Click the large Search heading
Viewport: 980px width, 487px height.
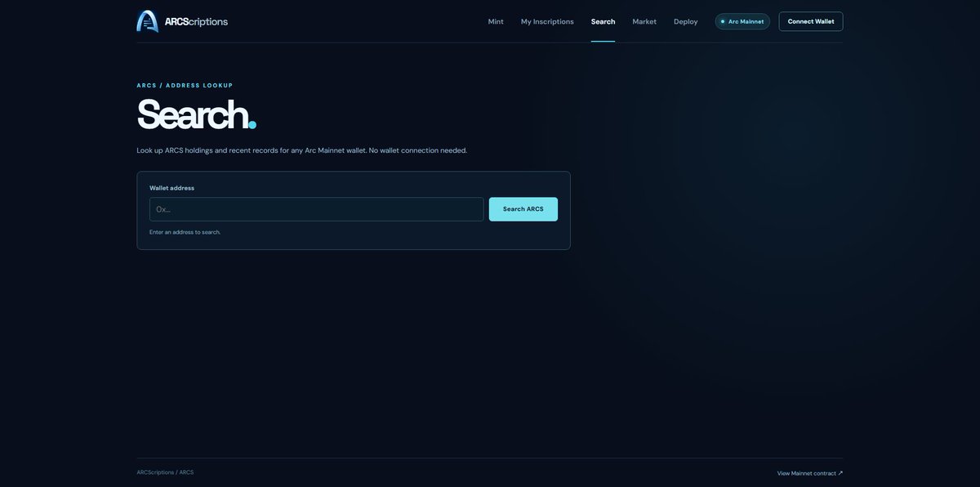click(196, 114)
